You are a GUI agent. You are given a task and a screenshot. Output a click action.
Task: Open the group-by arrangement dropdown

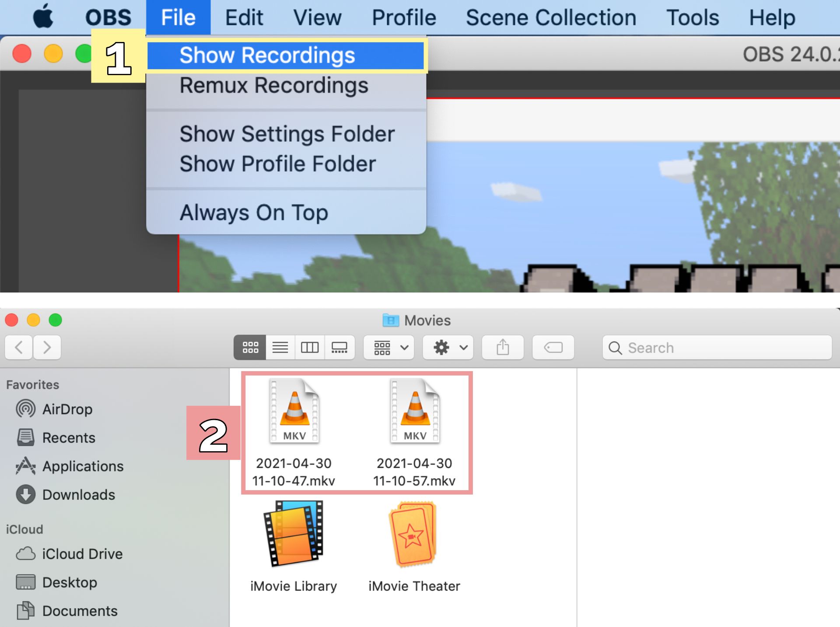pyautogui.click(x=389, y=348)
